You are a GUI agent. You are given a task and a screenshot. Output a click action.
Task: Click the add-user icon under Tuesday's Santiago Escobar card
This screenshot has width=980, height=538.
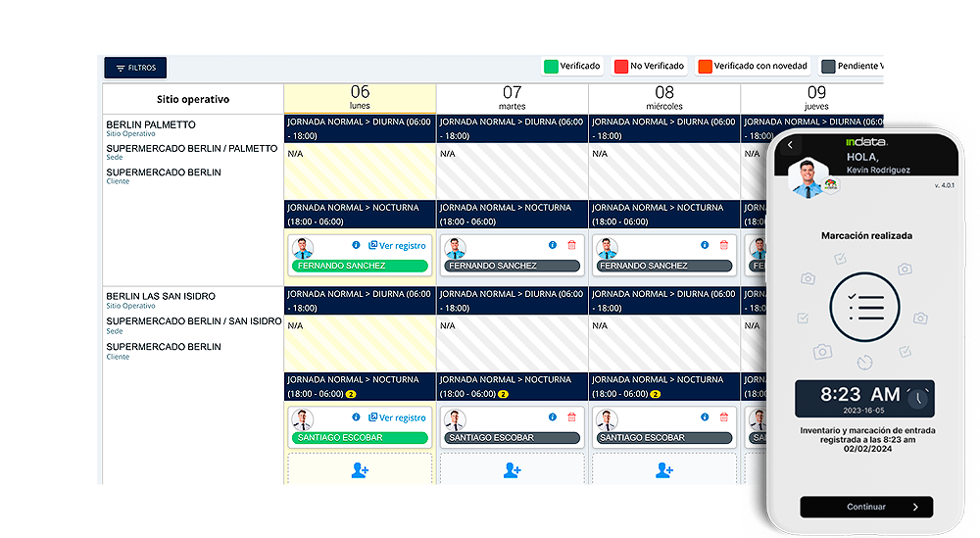512,470
